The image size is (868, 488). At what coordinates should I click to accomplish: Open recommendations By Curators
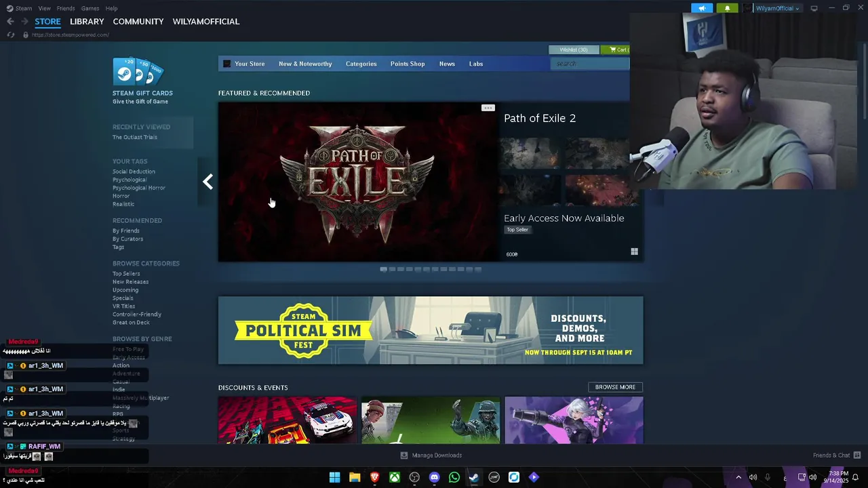click(127, 239)
